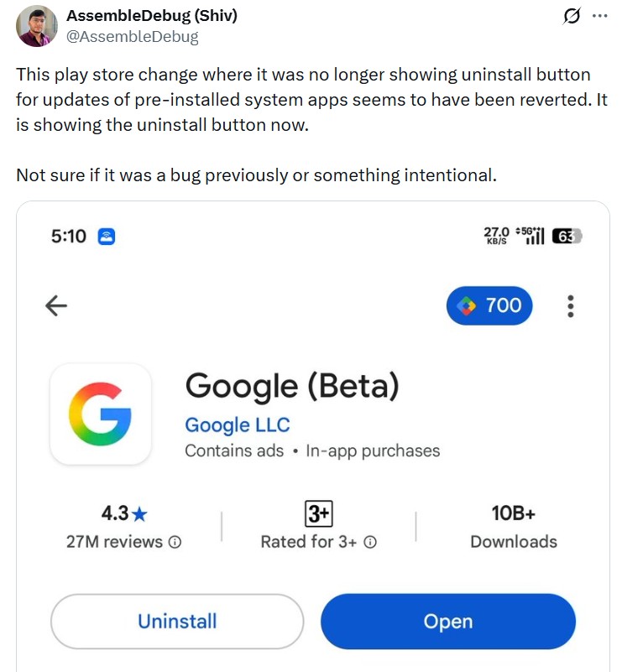
Task: Open the Google LLC developer page
Action: [238, 425]
